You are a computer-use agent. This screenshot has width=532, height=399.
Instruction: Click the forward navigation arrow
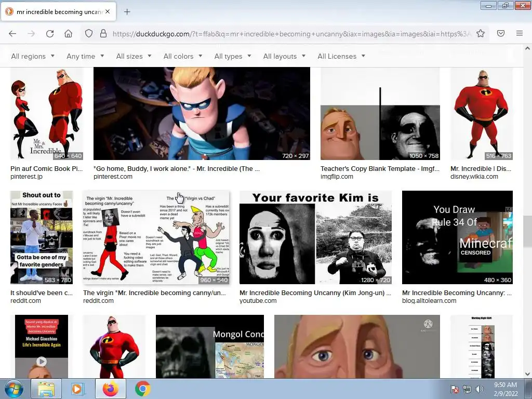[31, 34]
